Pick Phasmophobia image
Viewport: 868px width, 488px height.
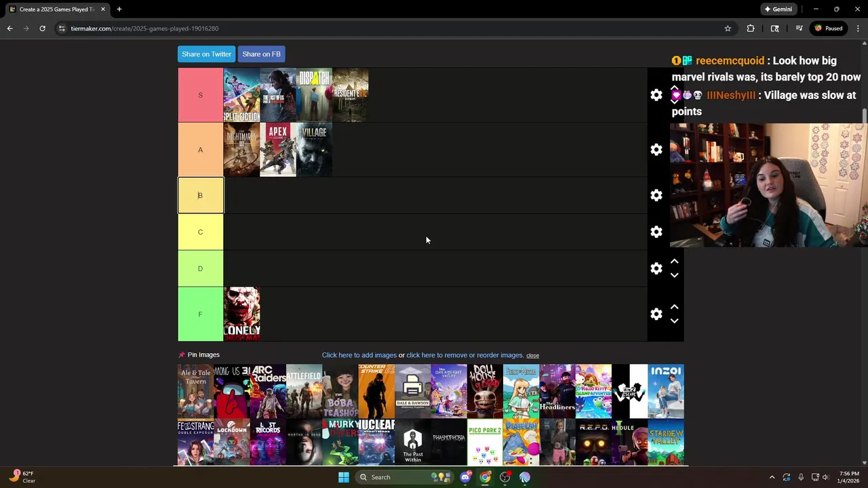click(449, 442)
